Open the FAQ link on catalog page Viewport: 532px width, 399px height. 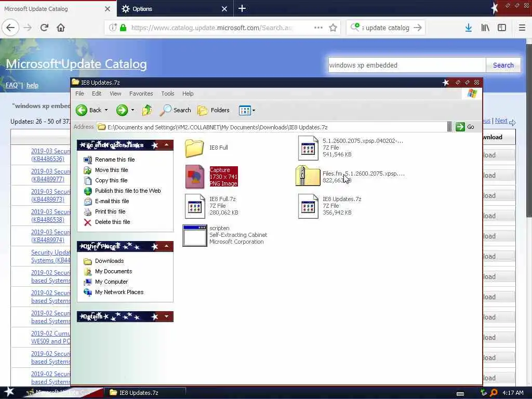click(11, 85)
